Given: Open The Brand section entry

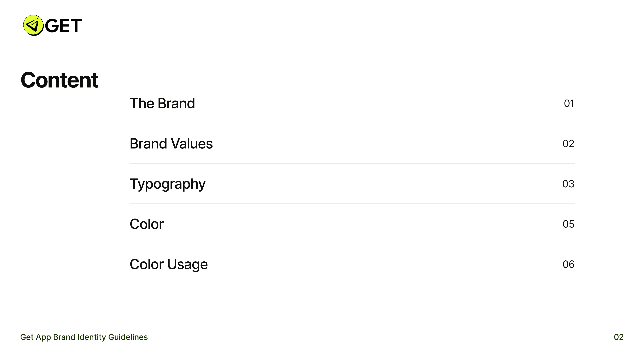Looking at the screenshot, I should (162, 103).
